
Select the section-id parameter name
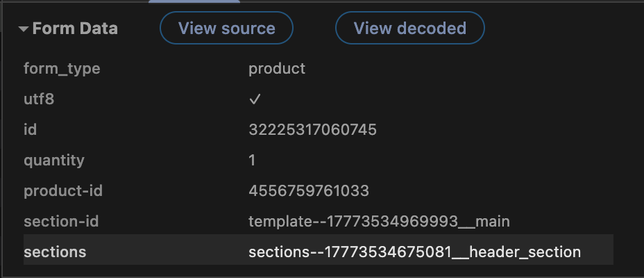[61, 222]
